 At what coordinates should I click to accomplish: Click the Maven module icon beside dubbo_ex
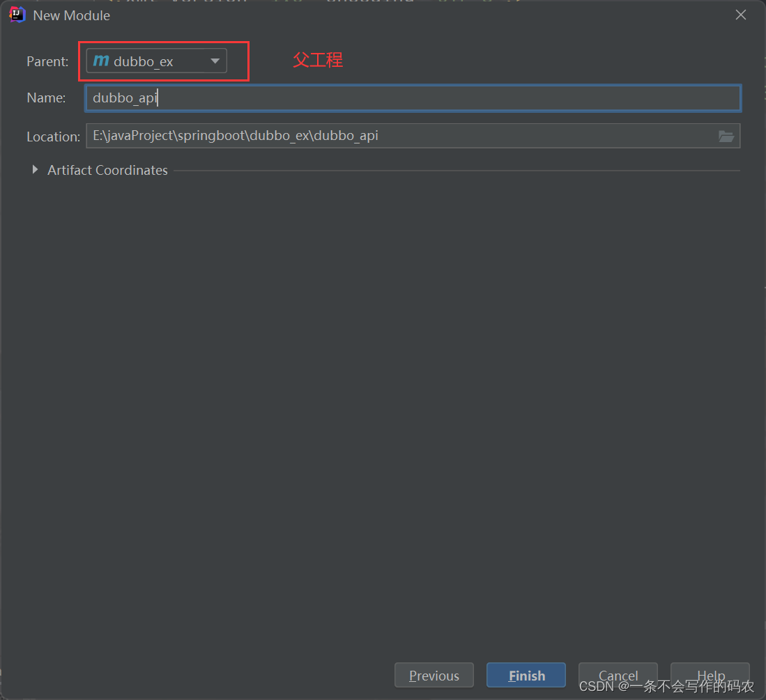coord(101,61)
